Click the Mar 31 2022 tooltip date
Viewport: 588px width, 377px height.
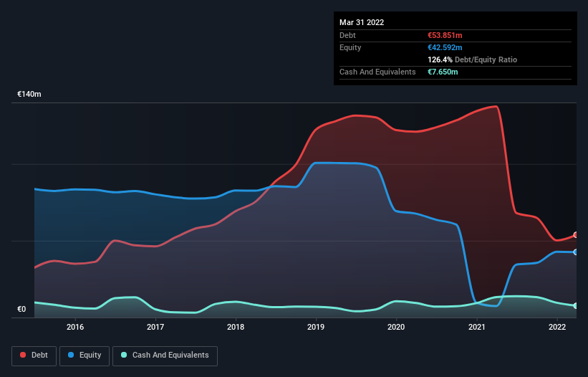(x=362, y=22)
